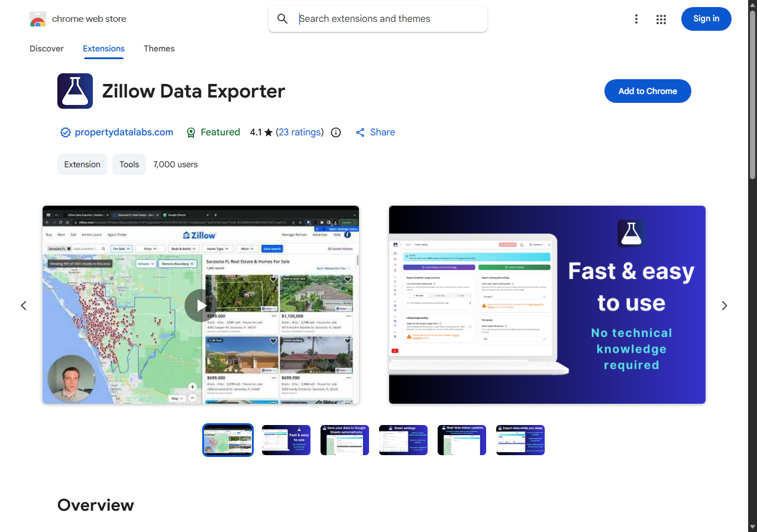Click the verified publisher badge icon
The width and height of the screenshot is (757, 532).
tap(66, 132)
